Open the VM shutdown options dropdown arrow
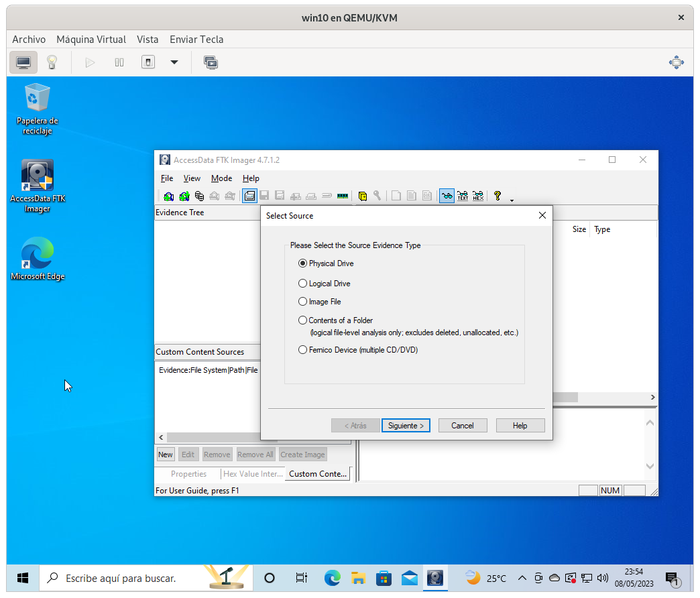The image size is (700, 598). coord(174,62)
